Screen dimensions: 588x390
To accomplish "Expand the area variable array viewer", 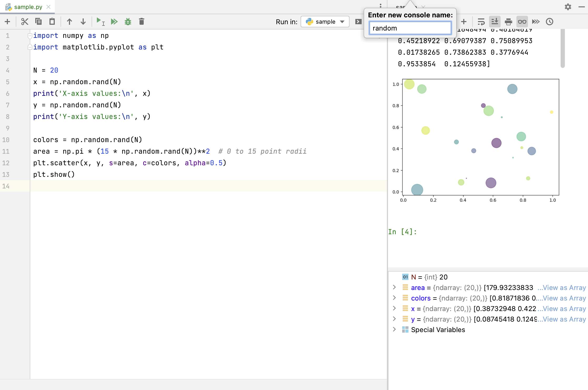I will pyautogui.click(x=394, y=287).
